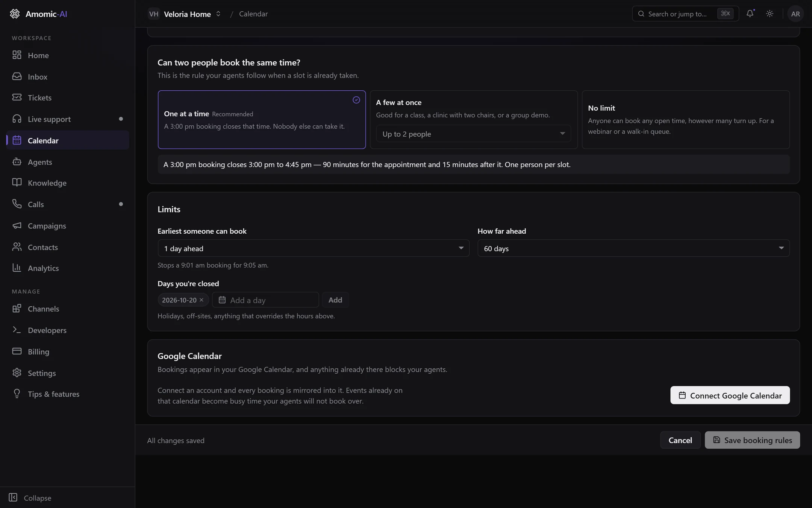Image resolution: width=812 pixels, height=508 pixels.
Task: Click the search magnifier icon
Action: click(641, 14)
